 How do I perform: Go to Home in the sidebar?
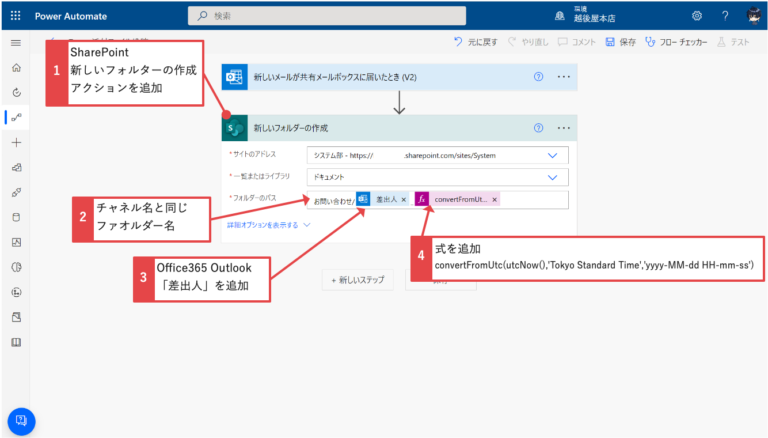15,67
